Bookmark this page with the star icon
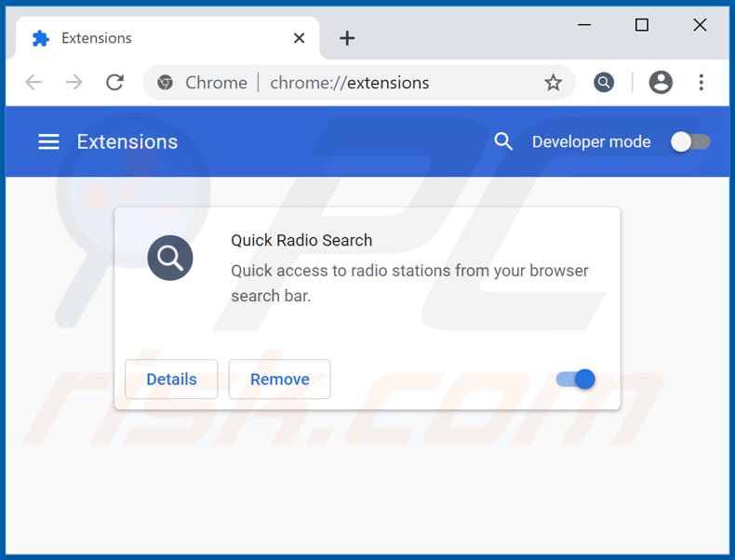 [x=554, y=83]
